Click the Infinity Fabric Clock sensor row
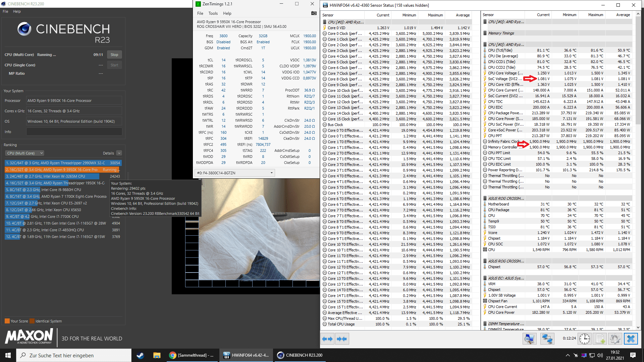The height and width of the screenshot is (362, 644). 557,141
